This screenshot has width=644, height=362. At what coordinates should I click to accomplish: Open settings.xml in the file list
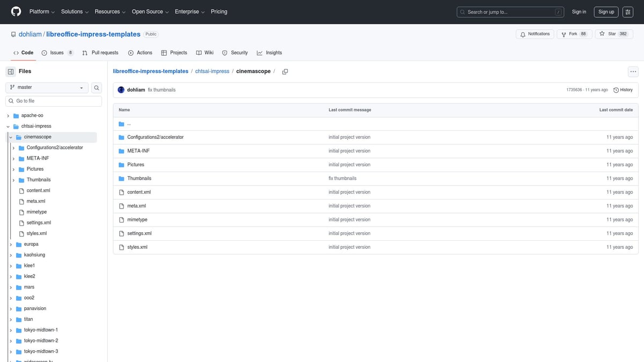pos(139,233)
